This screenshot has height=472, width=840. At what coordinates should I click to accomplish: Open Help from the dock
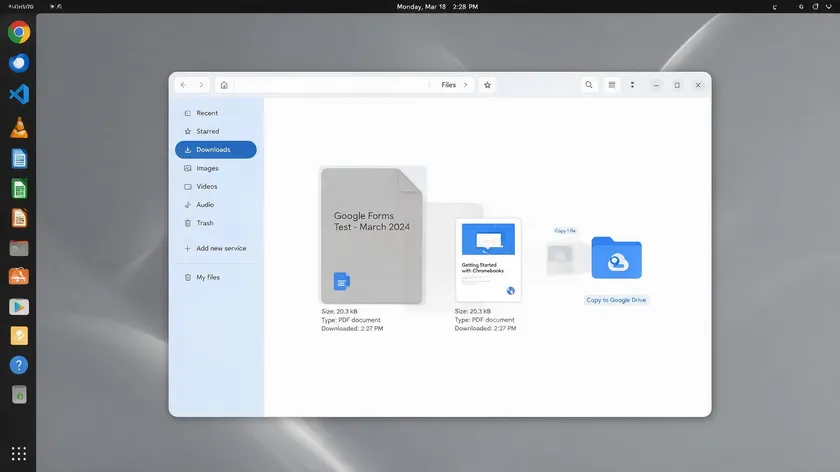19,365
